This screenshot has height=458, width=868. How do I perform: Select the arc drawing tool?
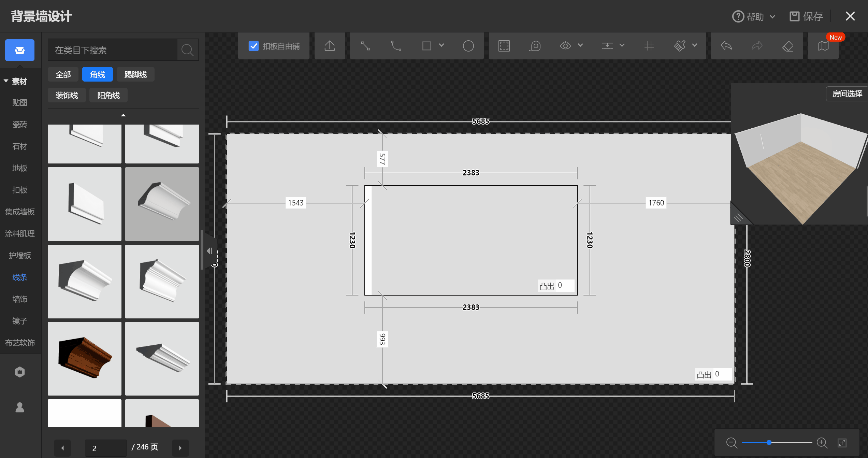396,46
